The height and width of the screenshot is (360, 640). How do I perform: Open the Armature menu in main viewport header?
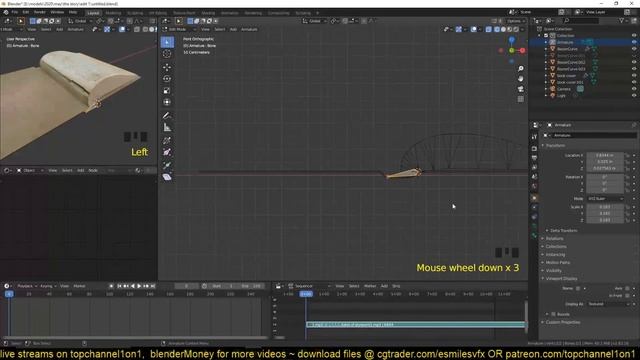tap(249, 29)
